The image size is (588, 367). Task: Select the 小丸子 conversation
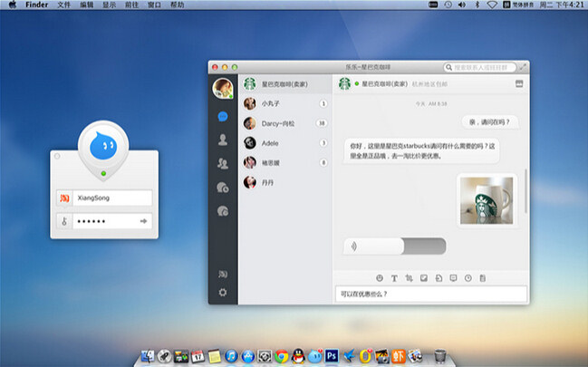click(x=285, y=103)
